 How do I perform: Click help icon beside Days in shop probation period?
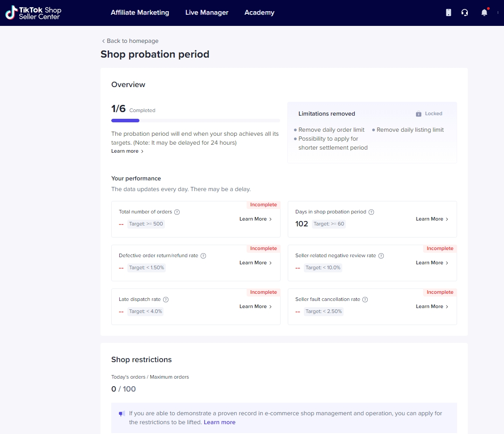tap(371, 212)
